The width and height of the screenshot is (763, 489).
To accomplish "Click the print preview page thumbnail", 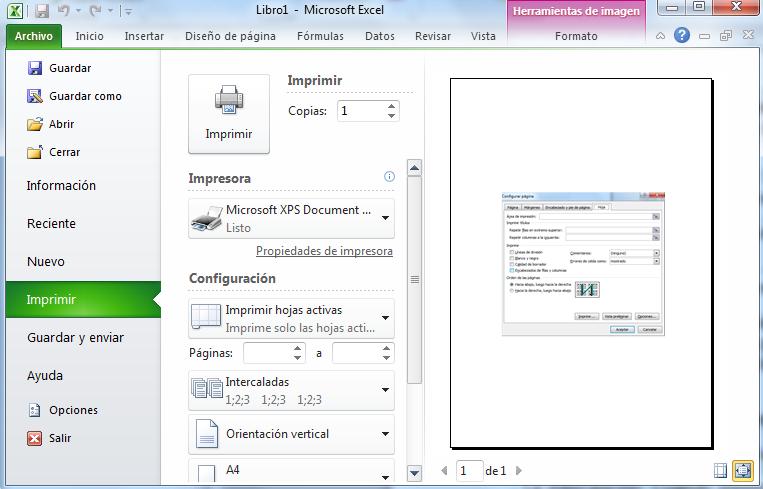I will (x=581, y=263).
